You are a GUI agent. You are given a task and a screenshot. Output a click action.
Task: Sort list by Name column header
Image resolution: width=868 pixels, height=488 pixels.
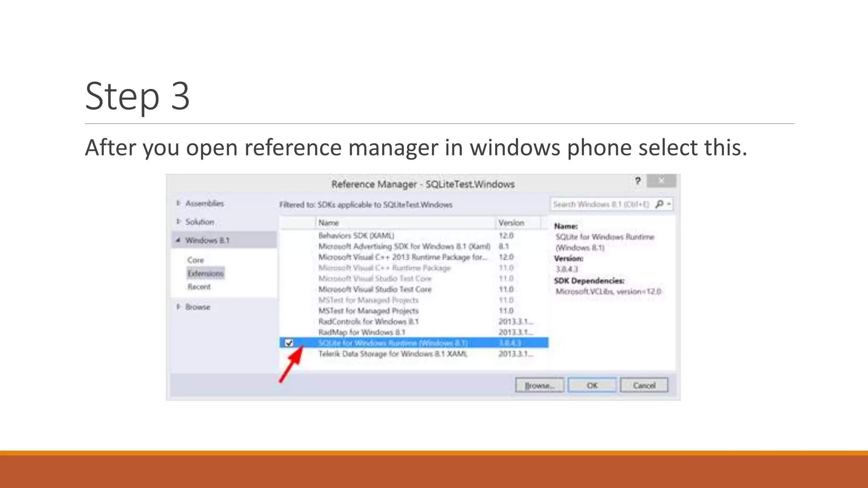405,222
